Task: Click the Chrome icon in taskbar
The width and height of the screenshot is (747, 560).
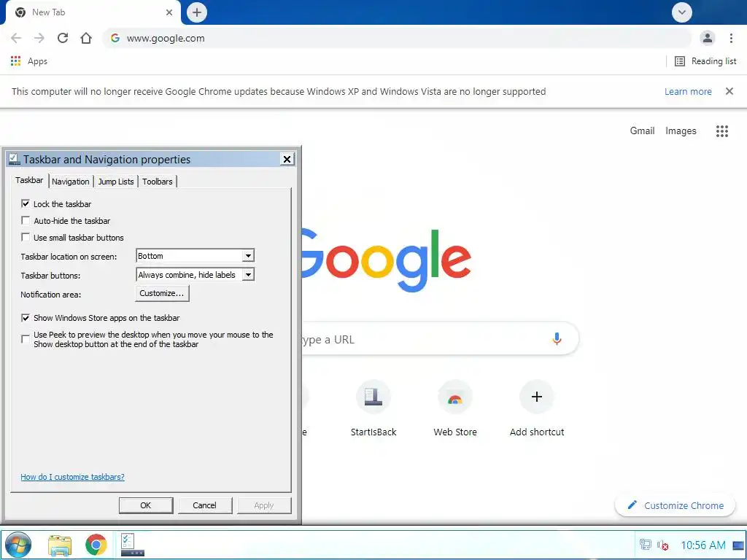Action: point(96,545)
